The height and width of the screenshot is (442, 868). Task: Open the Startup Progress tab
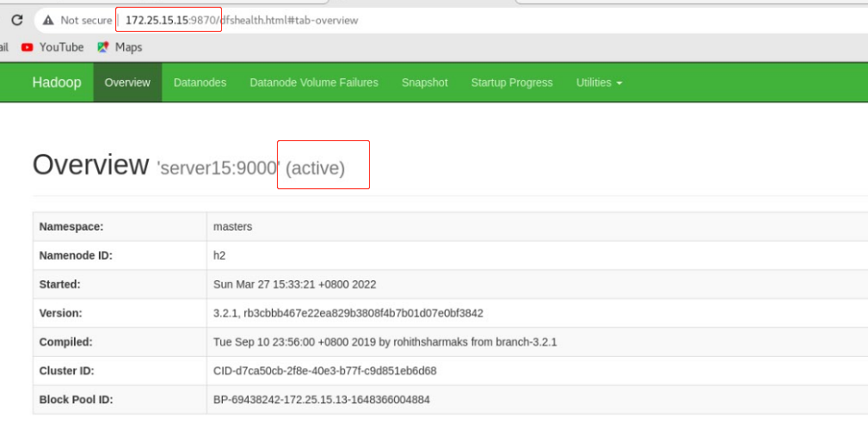coord(512,83)
